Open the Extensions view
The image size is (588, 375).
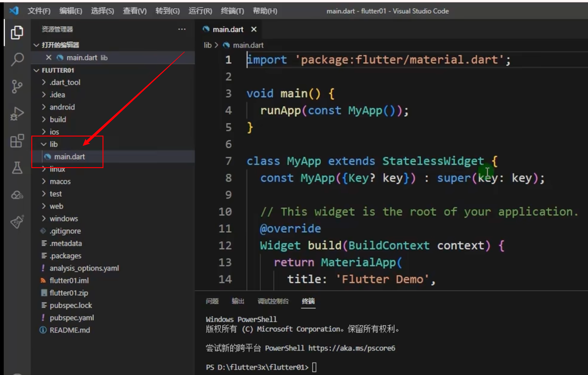pyautogui.click(x=17, y=141)
